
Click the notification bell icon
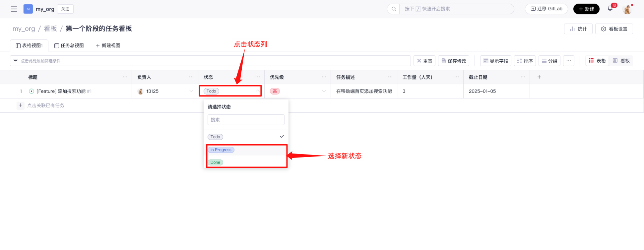pyautogui.click(x=610, y=9)
